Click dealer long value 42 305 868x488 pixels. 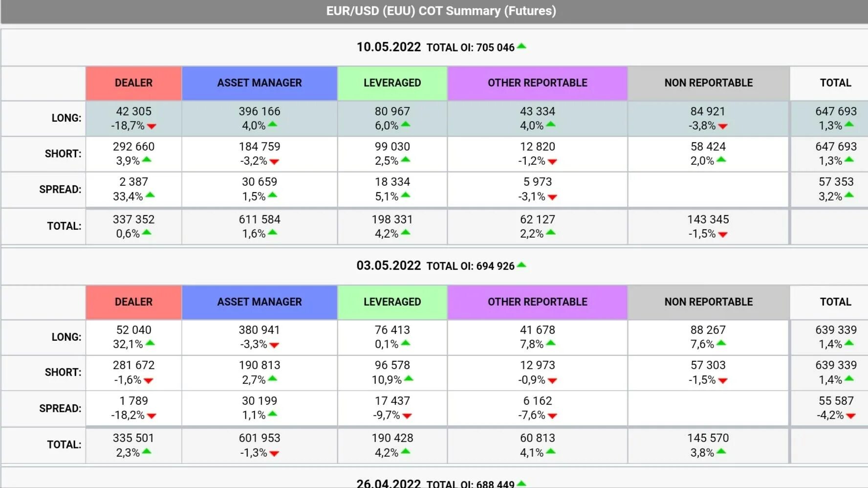134,111
